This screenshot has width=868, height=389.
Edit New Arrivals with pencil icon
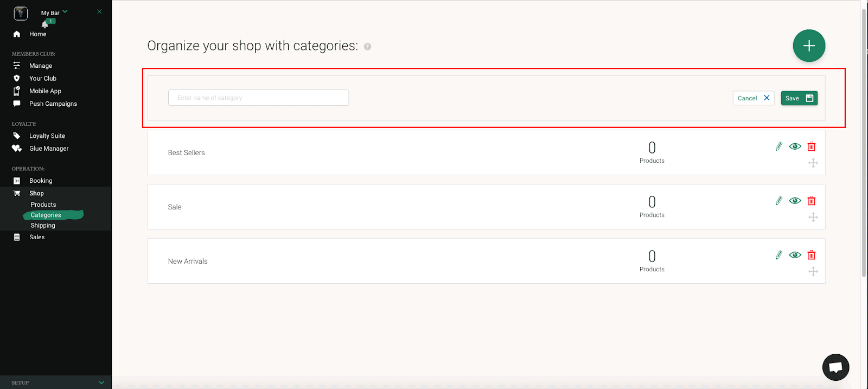point(779,255)
